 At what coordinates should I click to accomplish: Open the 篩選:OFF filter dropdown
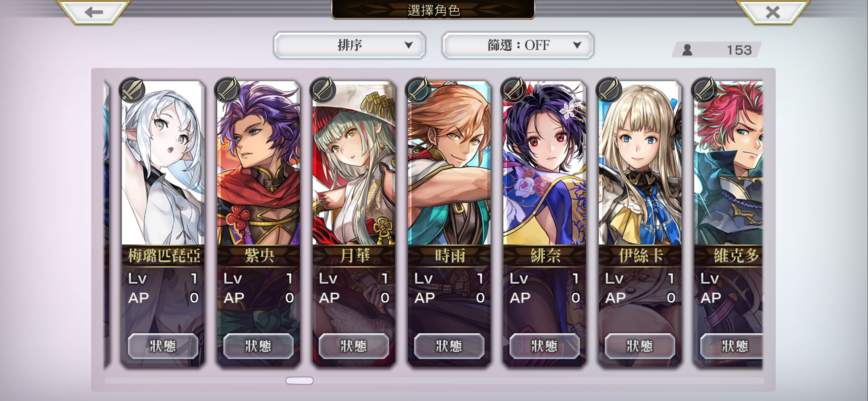[x=518, y=45]
